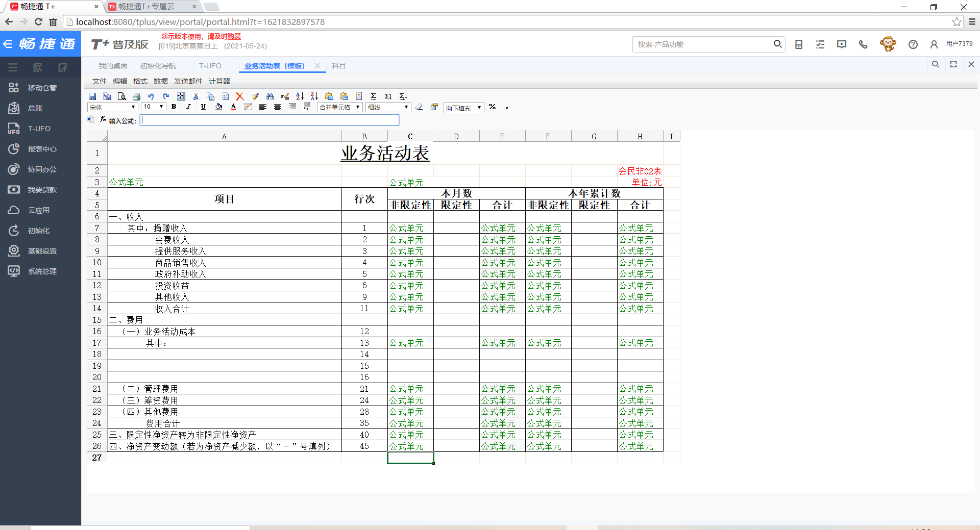Open the 计算器 menu
The image size is (980, 530).
[x=219, y=81]
